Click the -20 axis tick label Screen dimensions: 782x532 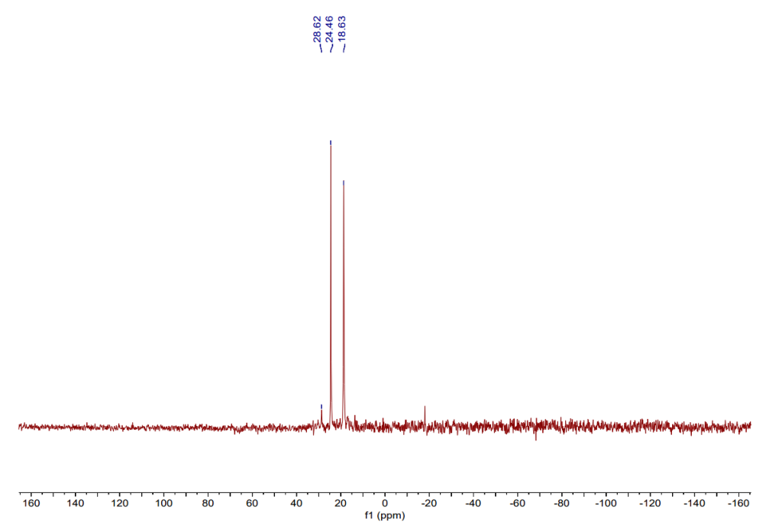tap(429, 504)
